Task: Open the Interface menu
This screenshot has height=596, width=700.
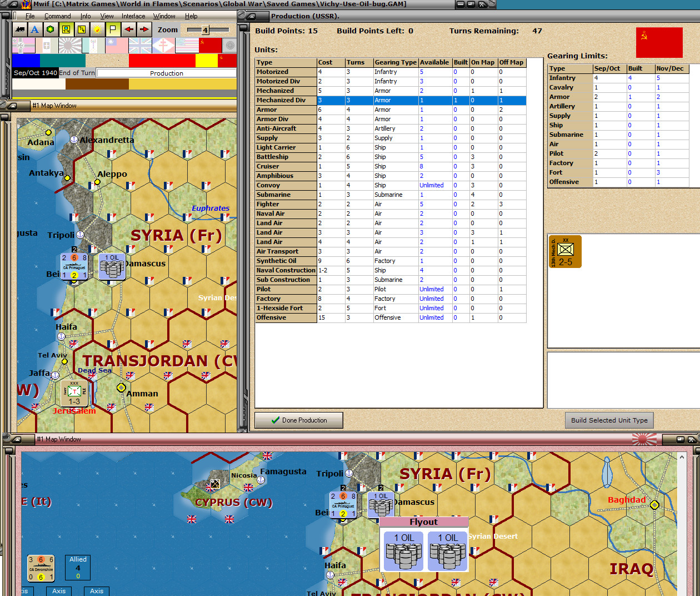Action: (133, 16)
